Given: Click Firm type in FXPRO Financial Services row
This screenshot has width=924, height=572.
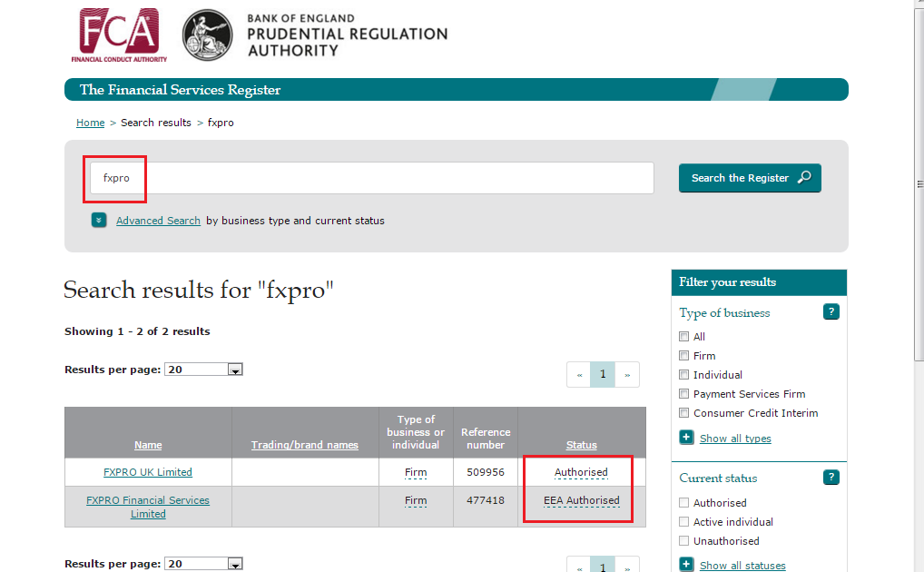Looking at the screenshot, I should pyautogui.click(x=416, y=500).
